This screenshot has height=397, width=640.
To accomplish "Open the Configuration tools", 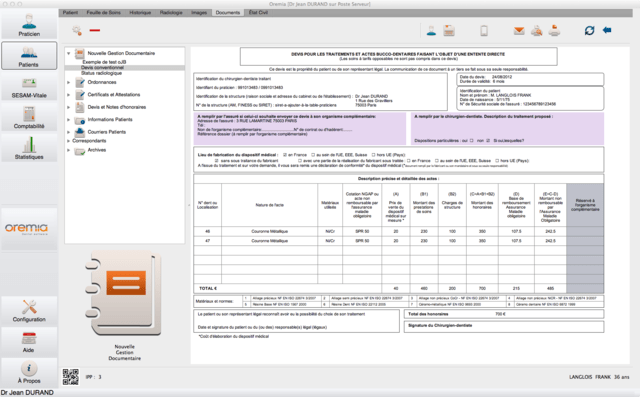I will [x=29, y=311].
